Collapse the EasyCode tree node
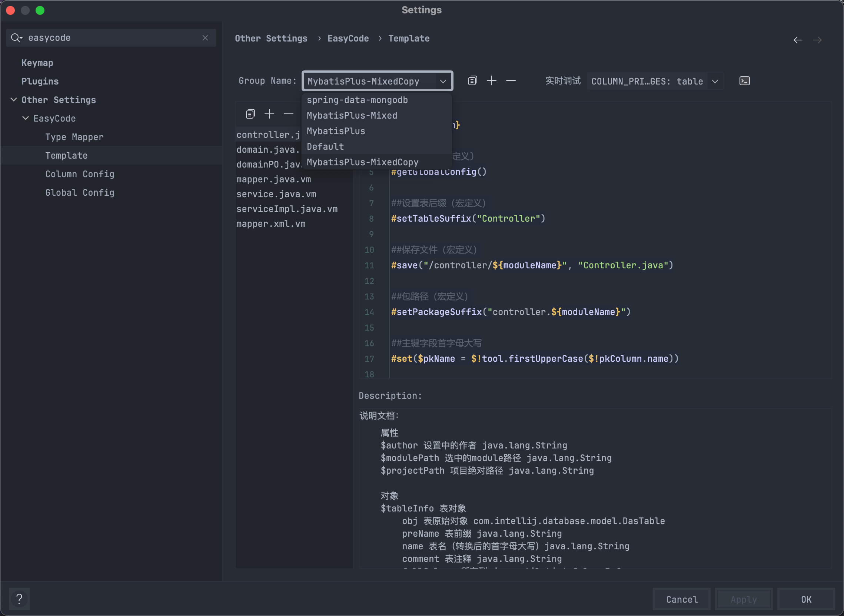844x616 pixels. pos(25,118)
